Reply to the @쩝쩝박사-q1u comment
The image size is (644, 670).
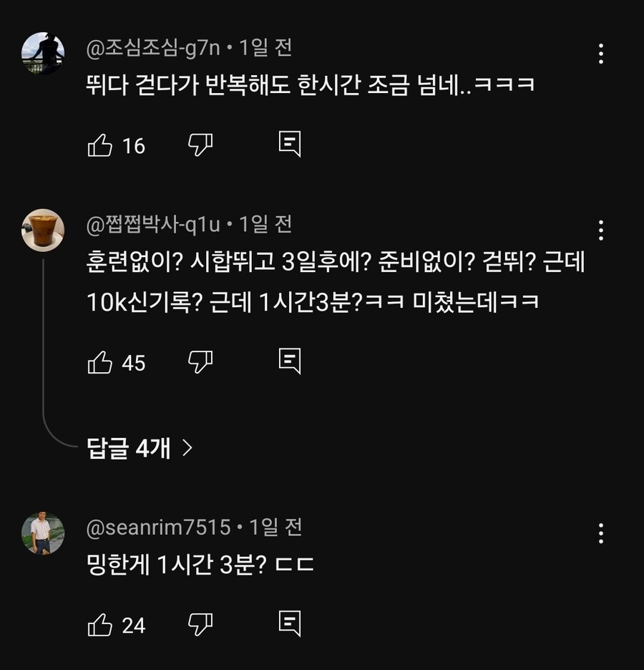(289, 361)
